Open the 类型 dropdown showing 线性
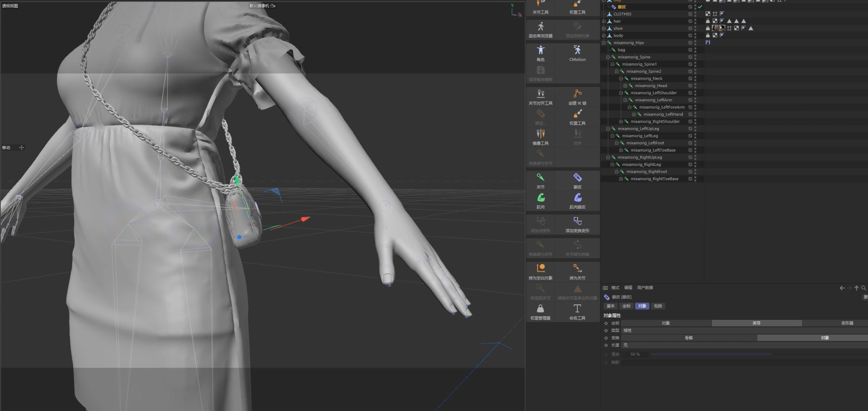The width and height of the screenshot is (868, 411). [744, 331]
